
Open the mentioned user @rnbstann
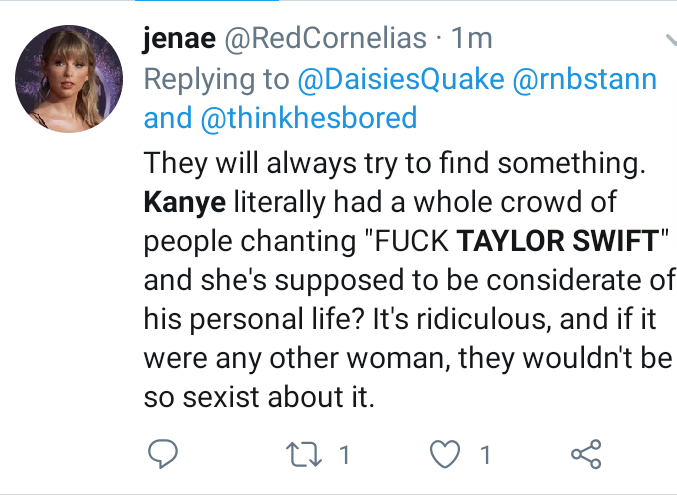(x=585, y=79)
